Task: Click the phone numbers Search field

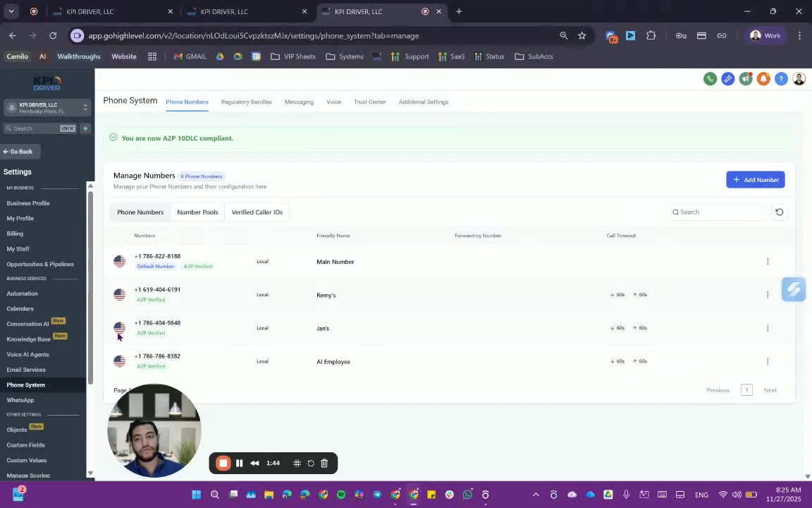Action: (716, 212)
